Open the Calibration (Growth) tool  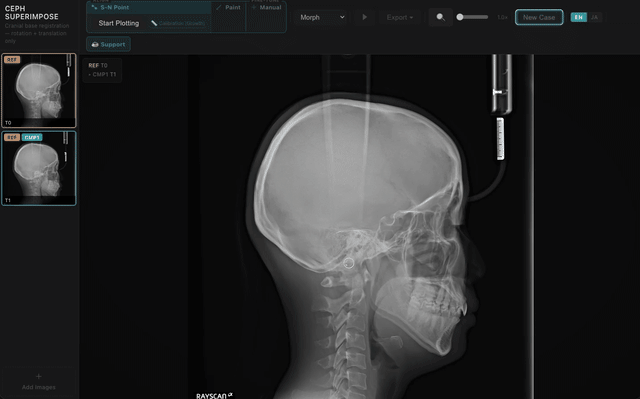178,23
